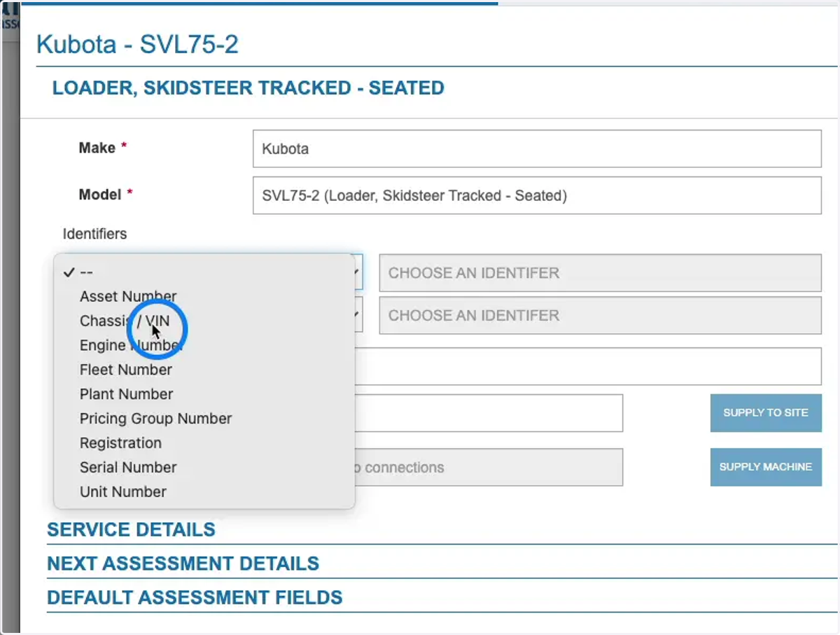Select Unit Number identifier option
This screenshot has width=840, height=635.
coord(204,492)
